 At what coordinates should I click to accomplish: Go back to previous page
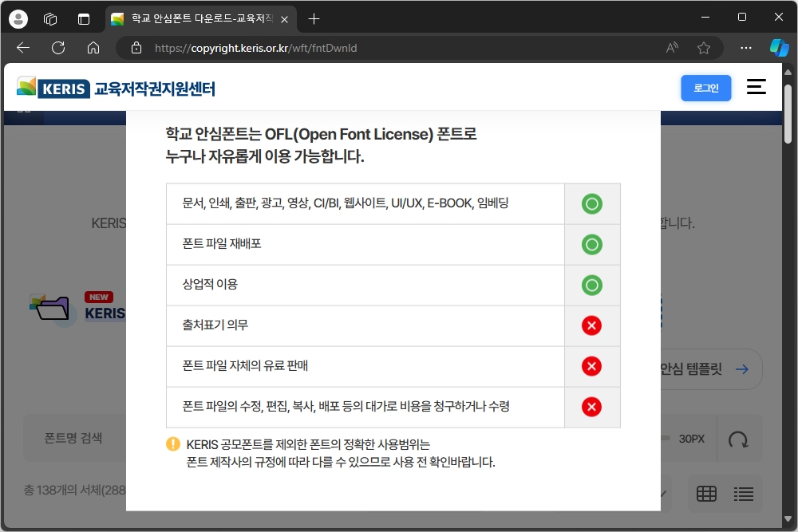(x=23, y=48)
